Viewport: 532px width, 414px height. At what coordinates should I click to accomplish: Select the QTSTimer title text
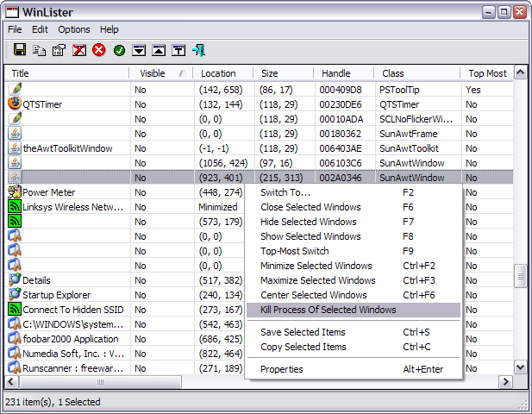tap(42, 104)
